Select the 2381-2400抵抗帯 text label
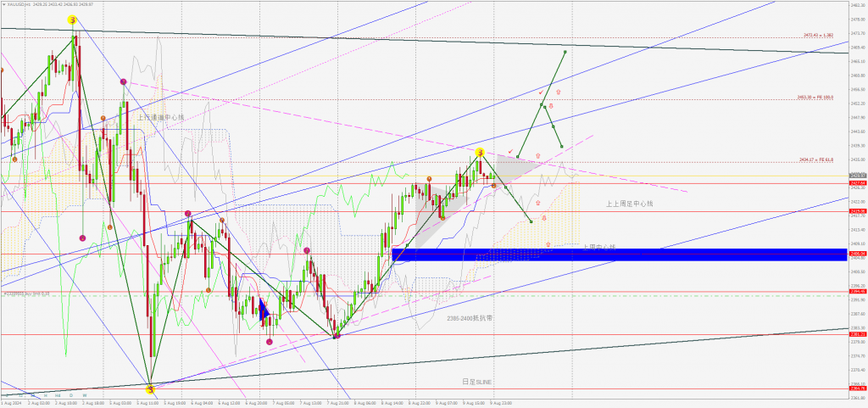This screenshot has height=408, width=868. (470, 317)
